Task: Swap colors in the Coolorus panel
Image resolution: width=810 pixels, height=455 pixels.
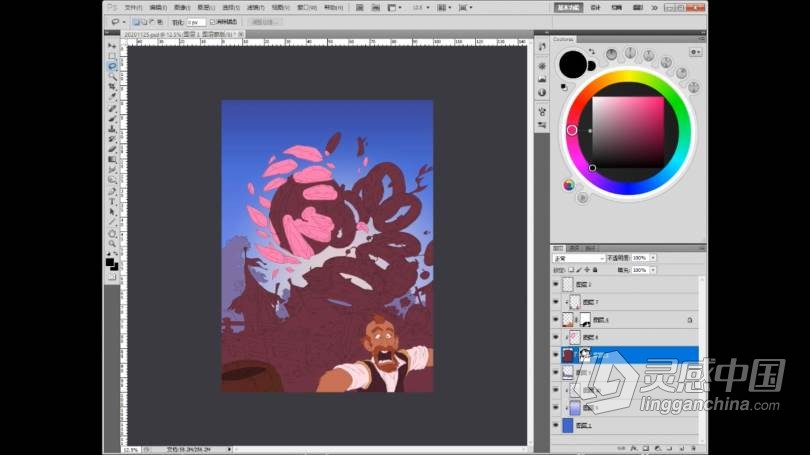Action: click(x=591, y=52)
